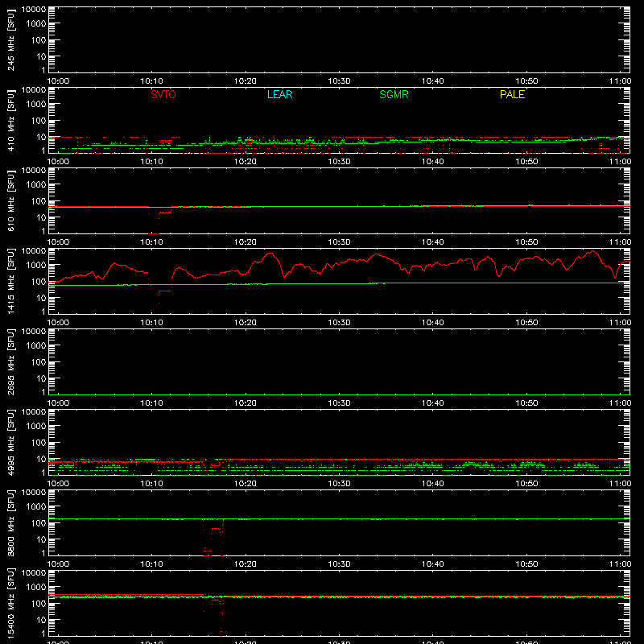
Task: Select the 245 MHz [SFU] axis title
Action: [11, 40]
